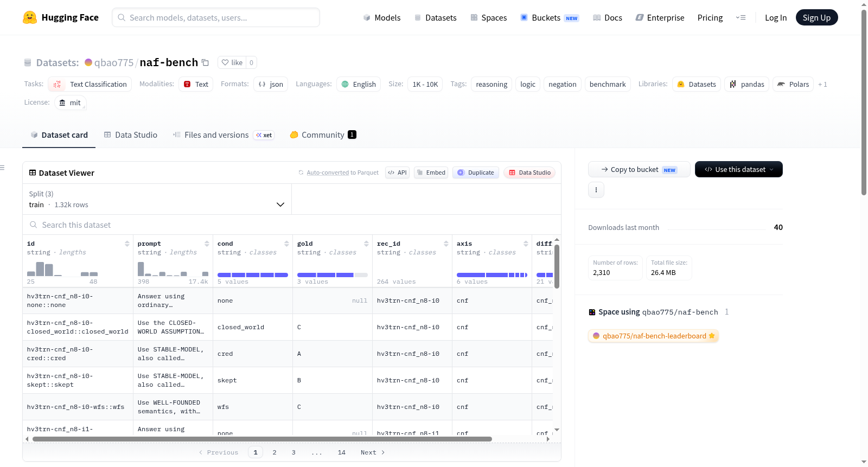This screenshot has height=467, width=868.
Task: Open Docs in navigation
Action: coord(608,17)
